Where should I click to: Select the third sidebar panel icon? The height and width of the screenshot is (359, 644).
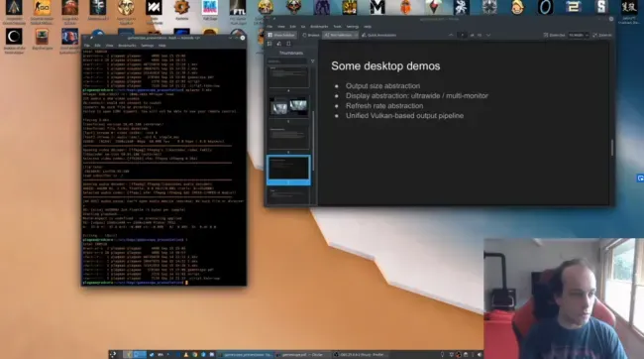pyautogui.click(x=288, y=44)
